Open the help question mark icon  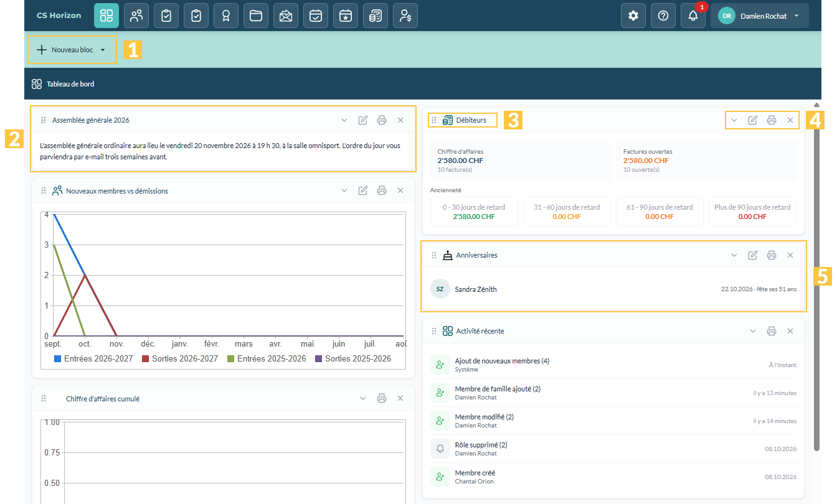tap(663, 16)
